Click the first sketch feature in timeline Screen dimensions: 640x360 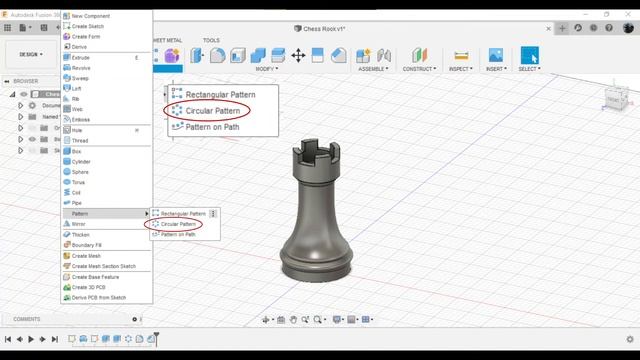click(x=72, y=339)
